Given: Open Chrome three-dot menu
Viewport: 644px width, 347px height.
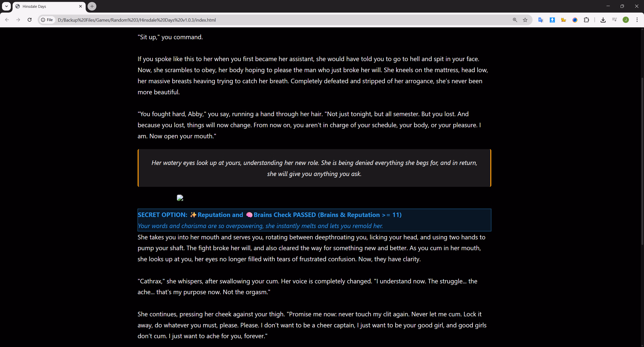Looking at the screenshot, I should (x=637, y=20).
